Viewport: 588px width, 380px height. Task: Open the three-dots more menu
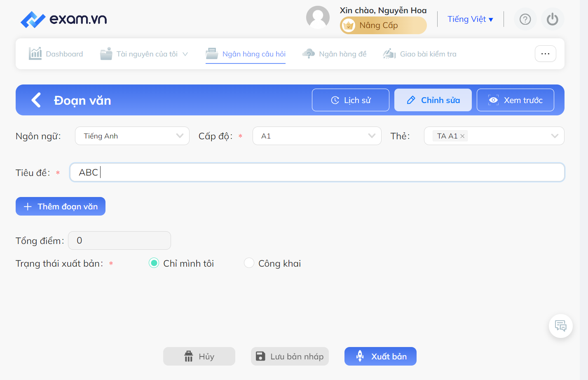click(x=545, y=54)
